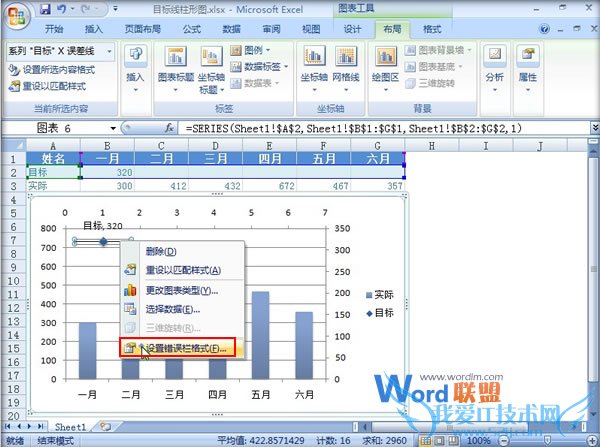Image resolution: width=600 pixels, height=447 pixels.
Task: Choose 更改图表类型(Y) in context menu
Action: pyautogui.click(x=182, y=290)
